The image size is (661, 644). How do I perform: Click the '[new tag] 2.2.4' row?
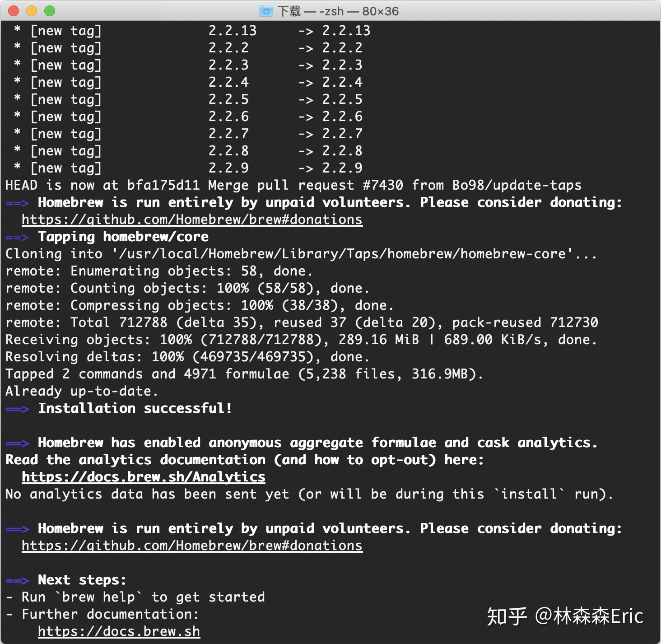pos(188,82)
